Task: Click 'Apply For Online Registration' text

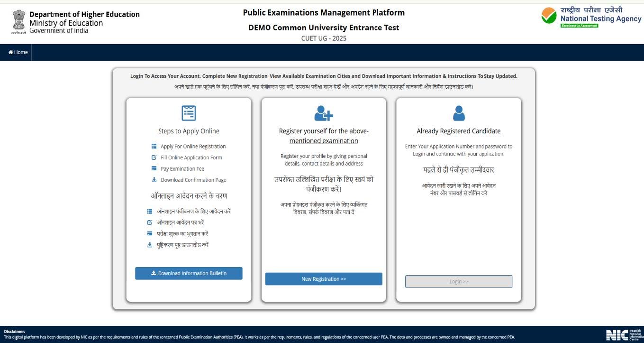Action: (x=193, y=146)
